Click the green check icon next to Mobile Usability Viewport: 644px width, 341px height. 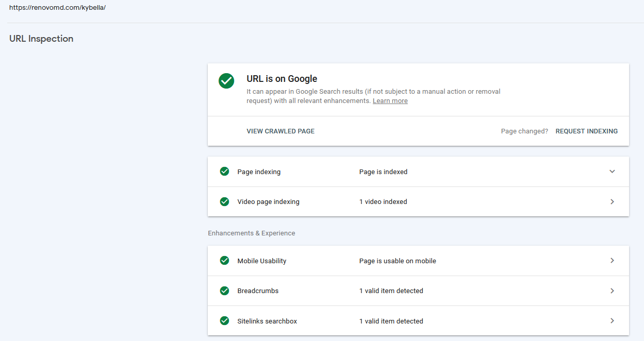224,261
